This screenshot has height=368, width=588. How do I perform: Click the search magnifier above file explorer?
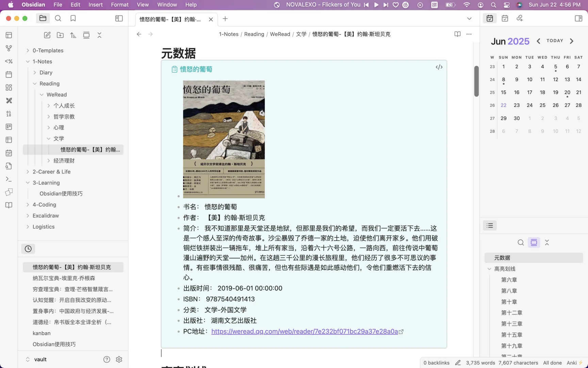click(x=58, y=18)
